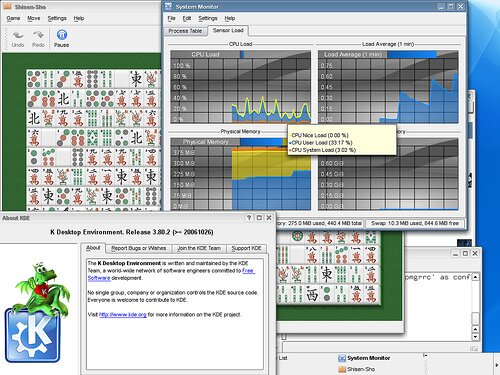This screenshot has width=500, height=375.
Task: Minimize the terminal window
Action: 455,253
